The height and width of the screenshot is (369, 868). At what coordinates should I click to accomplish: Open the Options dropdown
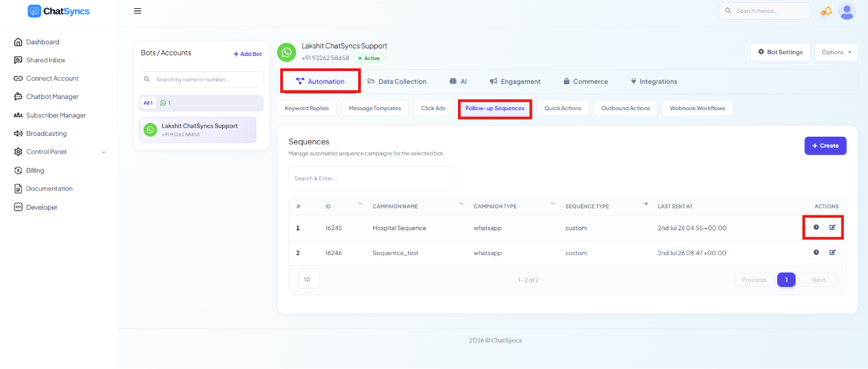coord(837,52)
